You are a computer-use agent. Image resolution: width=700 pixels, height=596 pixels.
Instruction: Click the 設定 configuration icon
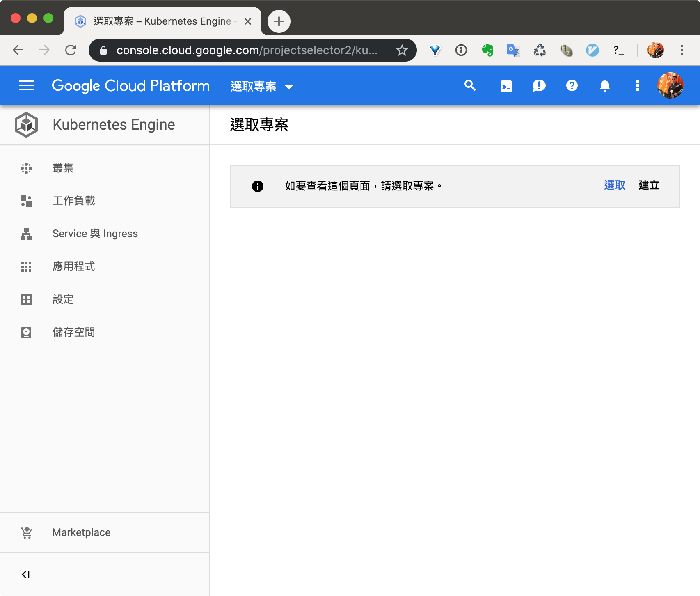tap(26, 300)
